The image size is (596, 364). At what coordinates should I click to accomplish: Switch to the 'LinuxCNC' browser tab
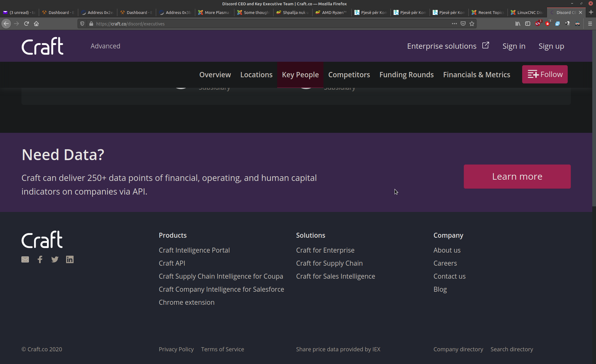tap(527, 12)
